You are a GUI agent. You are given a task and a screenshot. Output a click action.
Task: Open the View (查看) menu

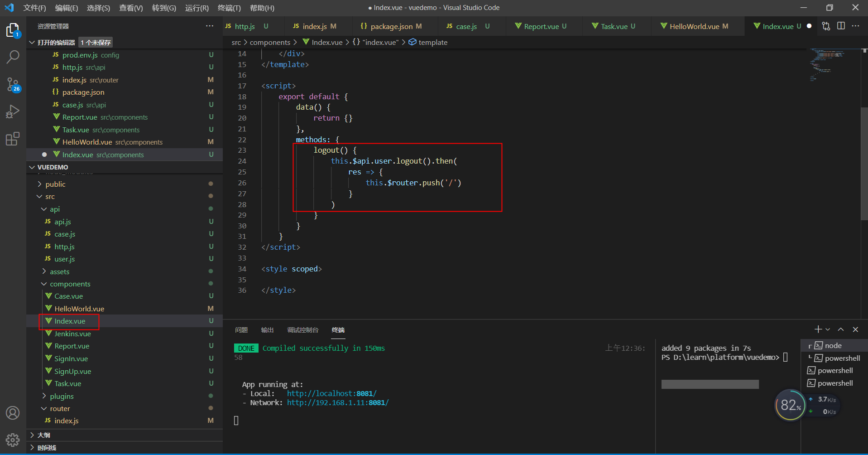click(131, 8)
